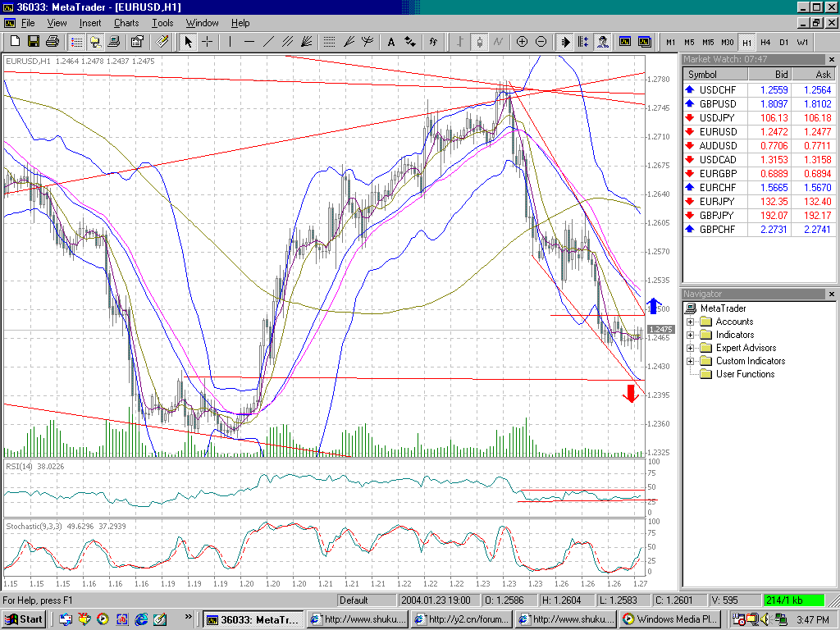840x630 pixels.
Task: Open the Window menu
Action: pos(202,23)
